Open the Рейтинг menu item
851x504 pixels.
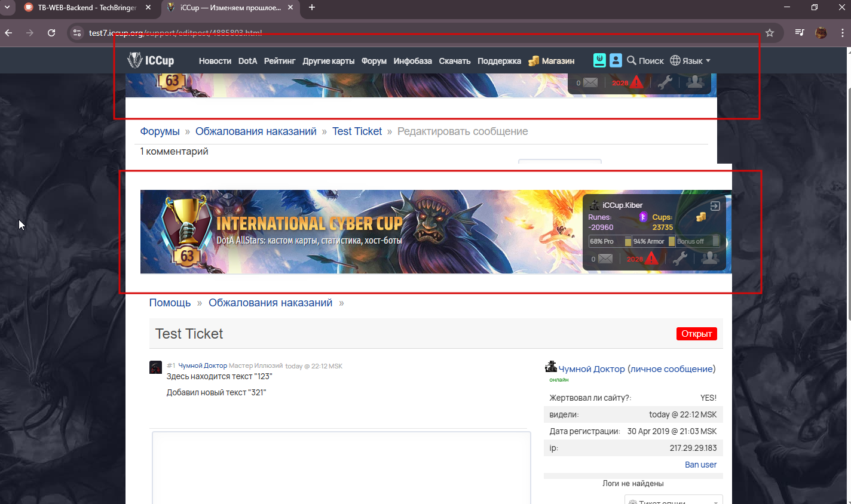click(x=280, y=61)
